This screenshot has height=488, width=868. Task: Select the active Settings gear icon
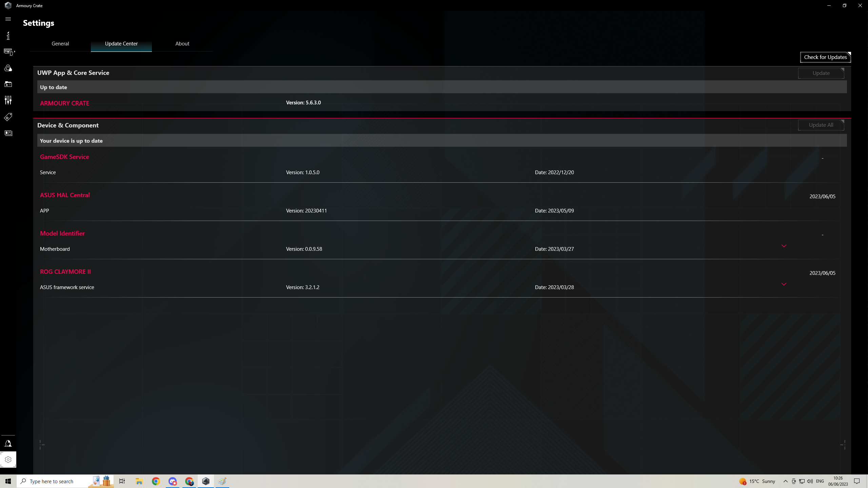click(x=8, y=459)
